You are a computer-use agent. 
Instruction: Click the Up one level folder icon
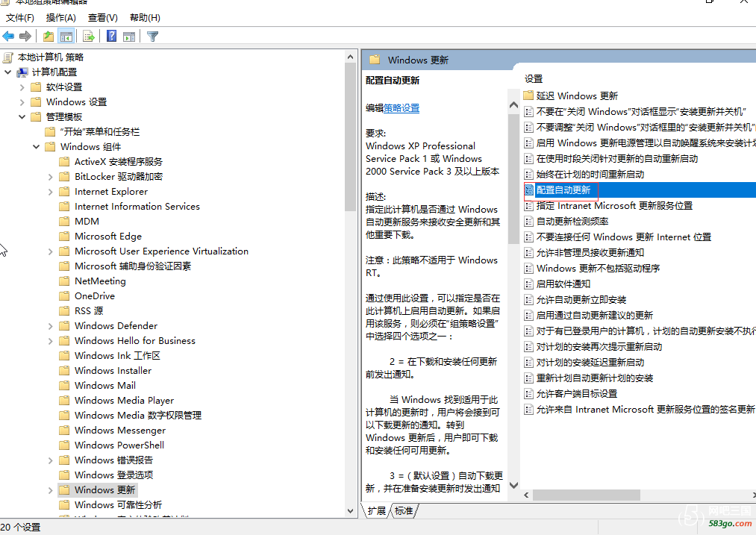tap(49, 36)
